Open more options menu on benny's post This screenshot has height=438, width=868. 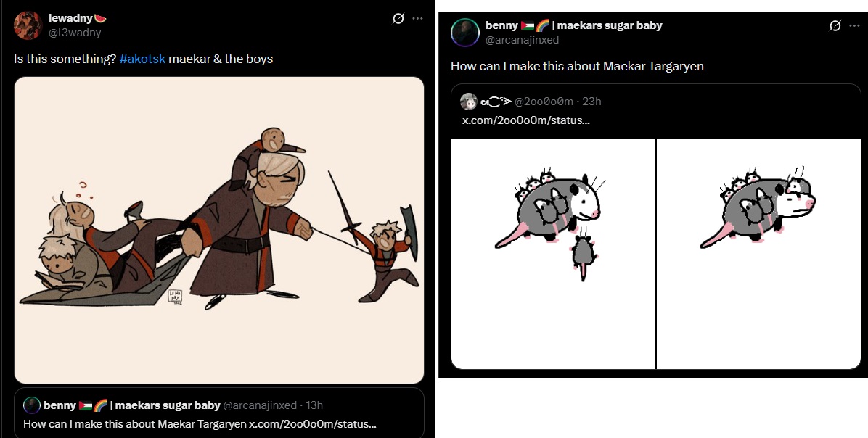click(x=856, y=25)
